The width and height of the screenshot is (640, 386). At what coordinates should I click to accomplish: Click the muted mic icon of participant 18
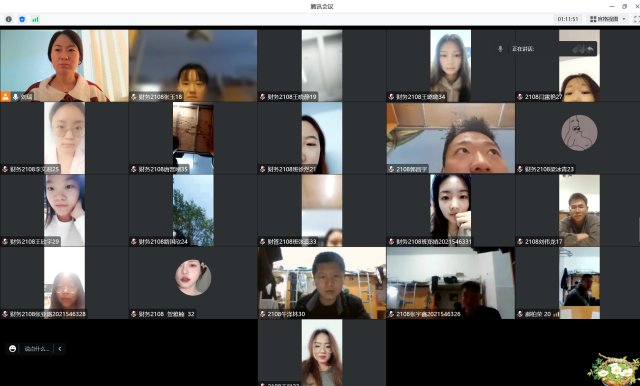[x=133, y=97]
